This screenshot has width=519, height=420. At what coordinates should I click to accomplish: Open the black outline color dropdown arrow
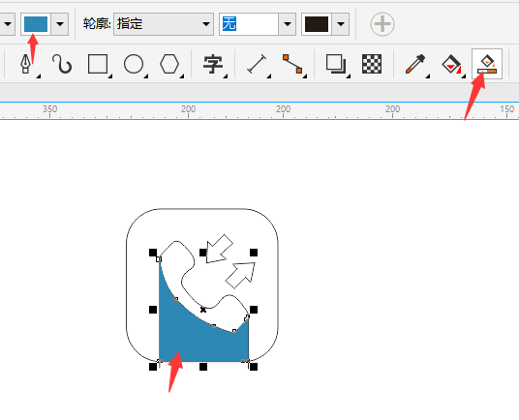[x=341, y=24]
